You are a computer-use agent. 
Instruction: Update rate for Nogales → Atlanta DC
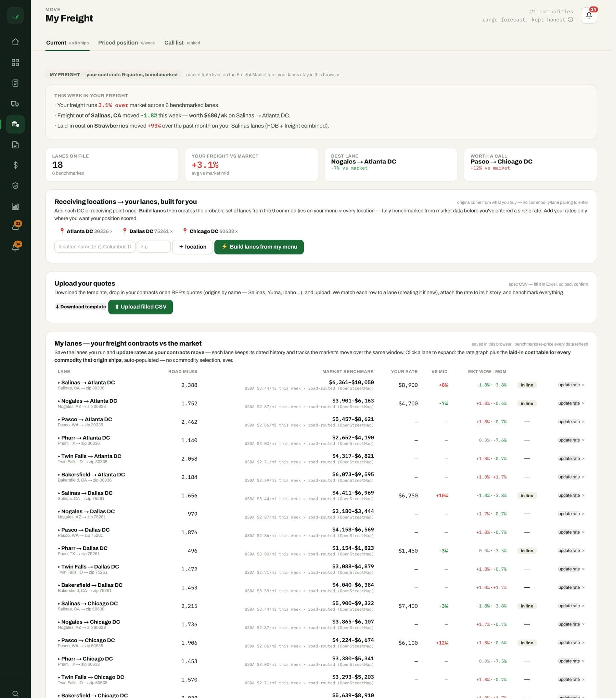(x=569, y=403)
